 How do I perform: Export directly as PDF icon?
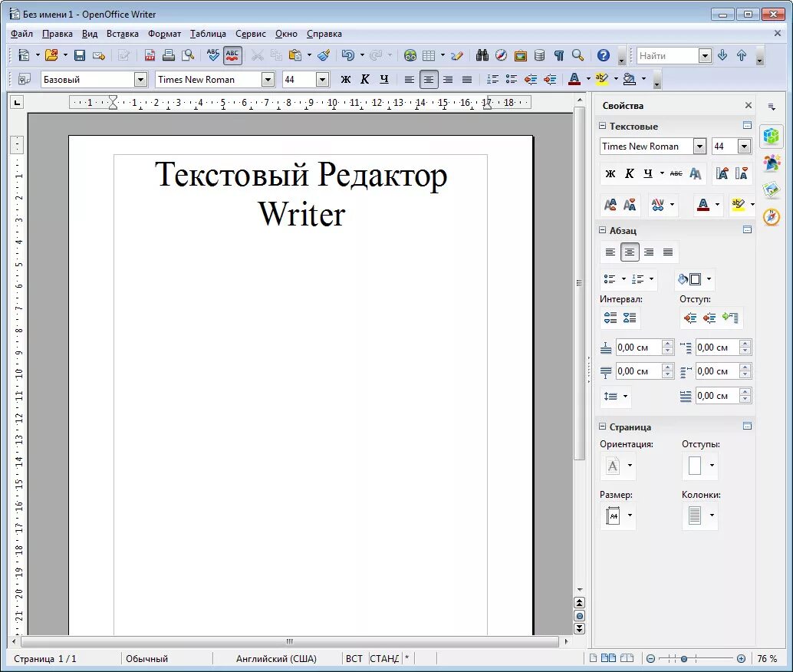pos(150,55)
